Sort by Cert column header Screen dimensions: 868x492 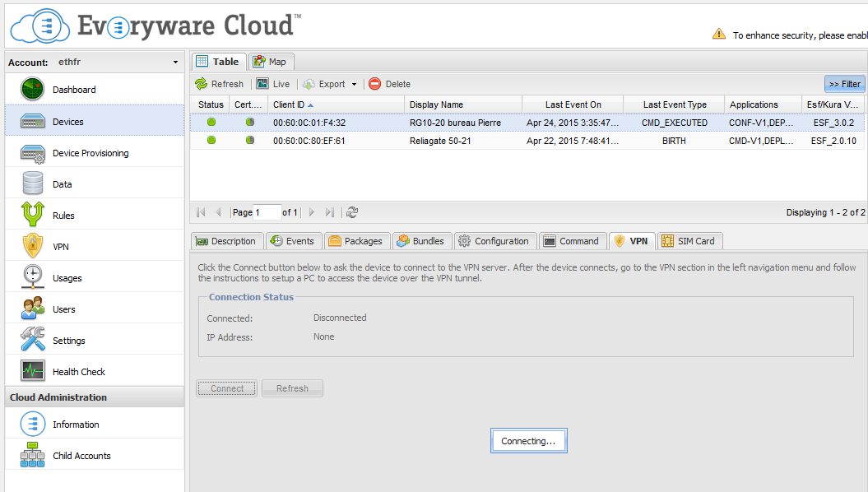click(x=248, y=104)
